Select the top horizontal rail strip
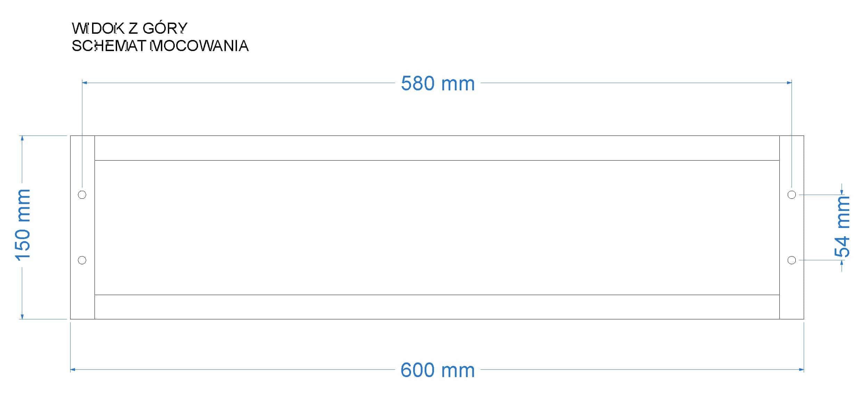 click(x=437, y=148)
